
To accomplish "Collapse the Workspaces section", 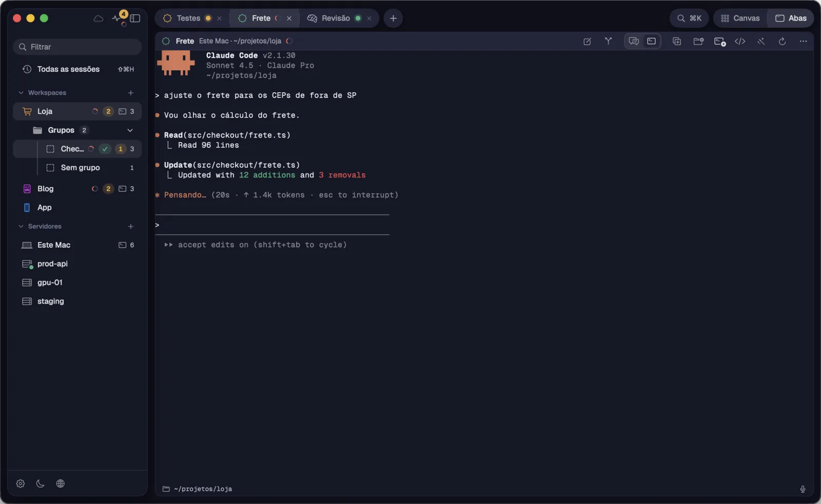I will [x=21, y=93].
